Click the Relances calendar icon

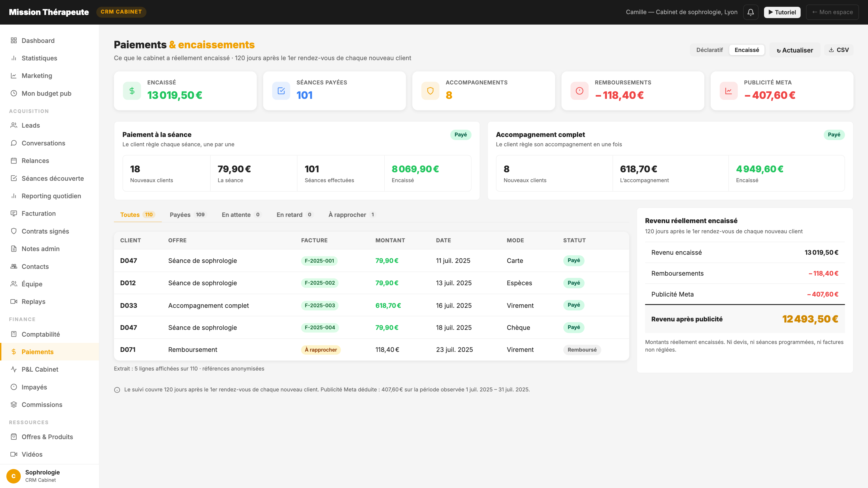click(x=14, y=161)
